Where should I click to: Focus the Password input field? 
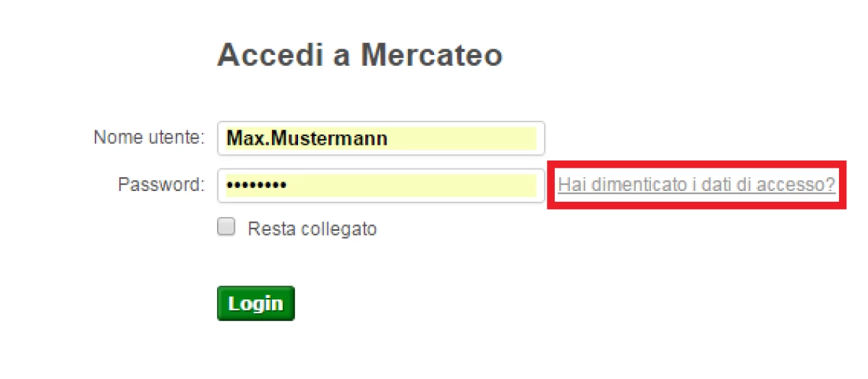[x=380, y=186]
